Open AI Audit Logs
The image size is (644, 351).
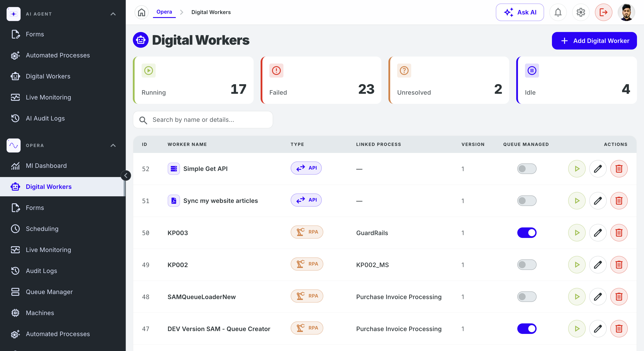coord(62,118)
